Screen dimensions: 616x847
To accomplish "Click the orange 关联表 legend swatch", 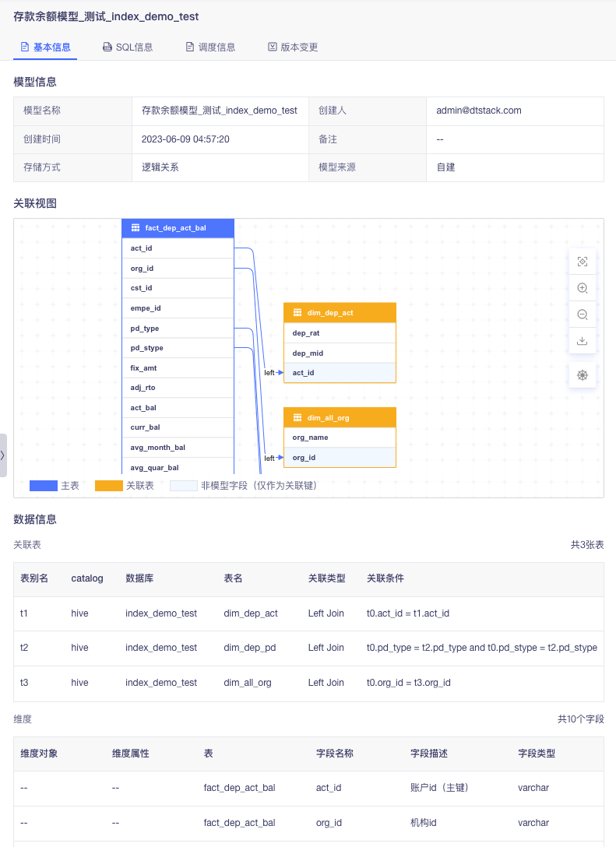I will [108, 486].
